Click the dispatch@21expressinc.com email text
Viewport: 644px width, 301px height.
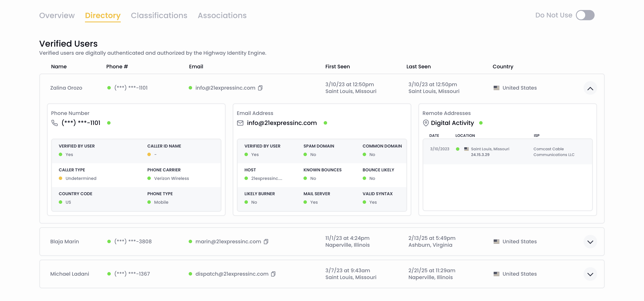(x=232, y=274)
